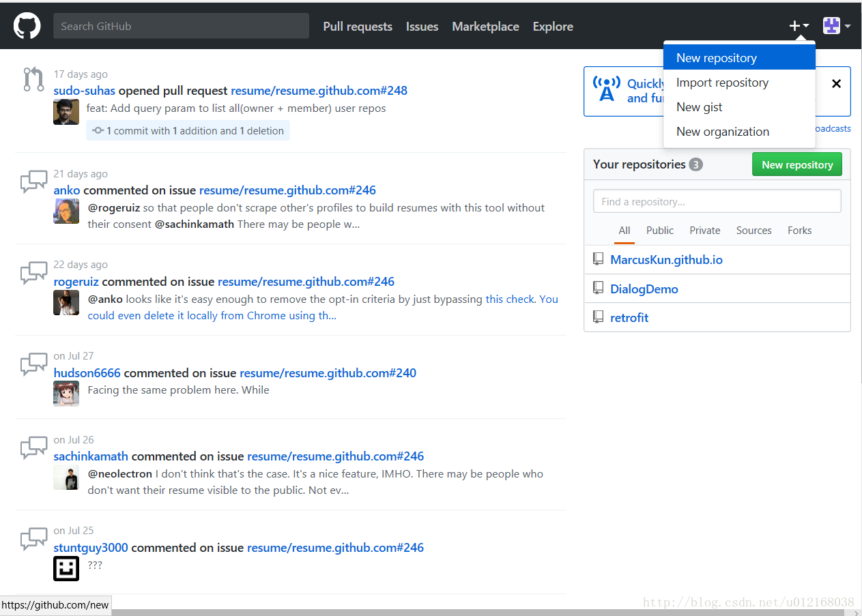Image resolution: width=862 pixels, height=616 pixels.
Task: Open pull request resume/resume.github.com#248
Action: coord(319,91)
